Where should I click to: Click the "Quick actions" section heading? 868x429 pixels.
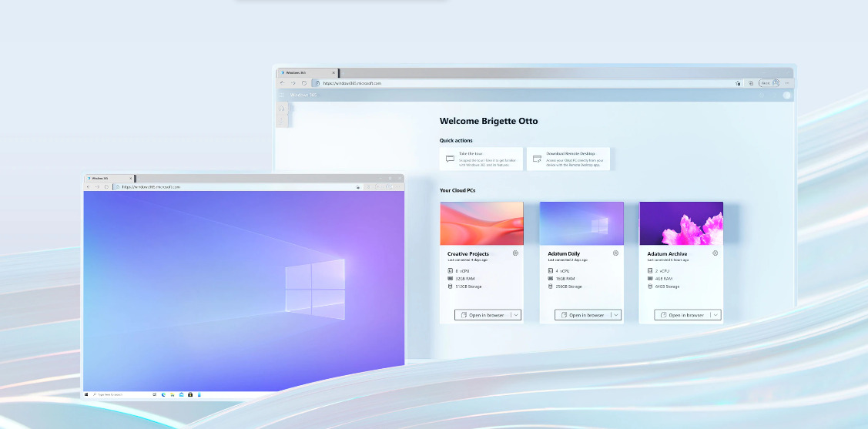[x=456, y=141]
